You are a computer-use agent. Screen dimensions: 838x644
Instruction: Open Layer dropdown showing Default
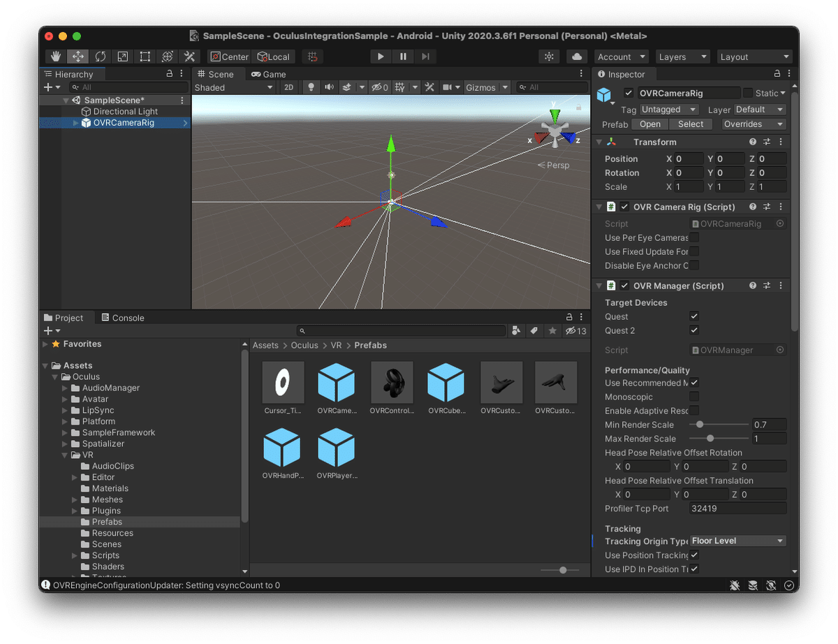coord(760,110)
